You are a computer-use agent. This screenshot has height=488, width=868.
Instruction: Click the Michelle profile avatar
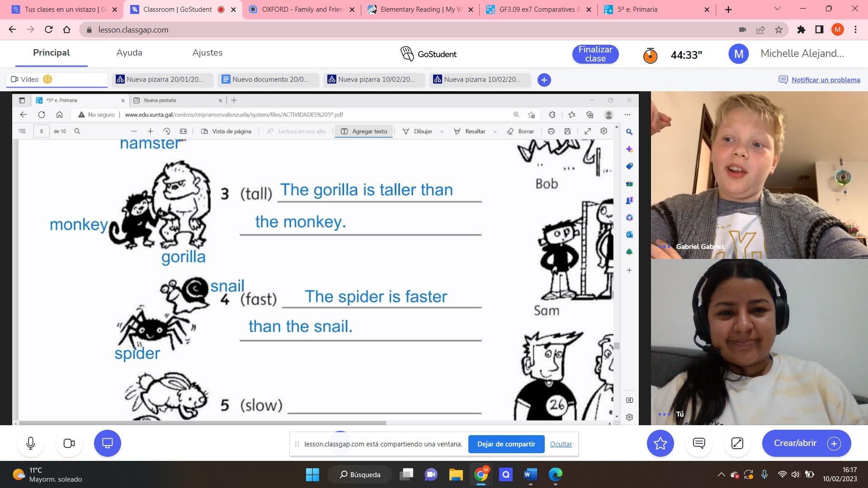738,54
